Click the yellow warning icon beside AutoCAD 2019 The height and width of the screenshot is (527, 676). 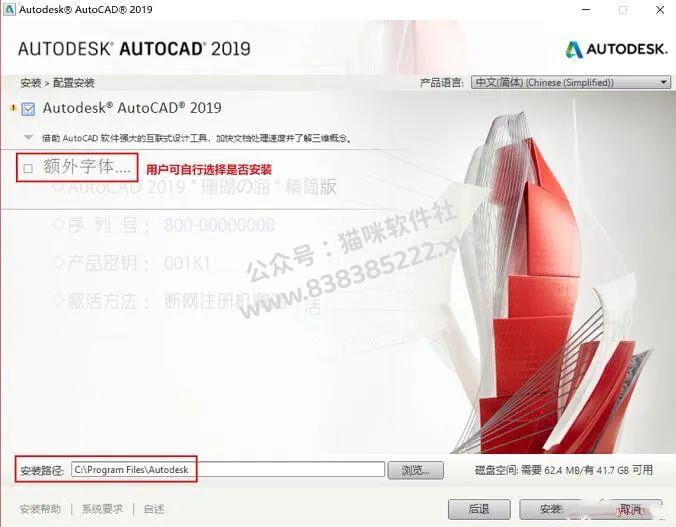point(14,108)
